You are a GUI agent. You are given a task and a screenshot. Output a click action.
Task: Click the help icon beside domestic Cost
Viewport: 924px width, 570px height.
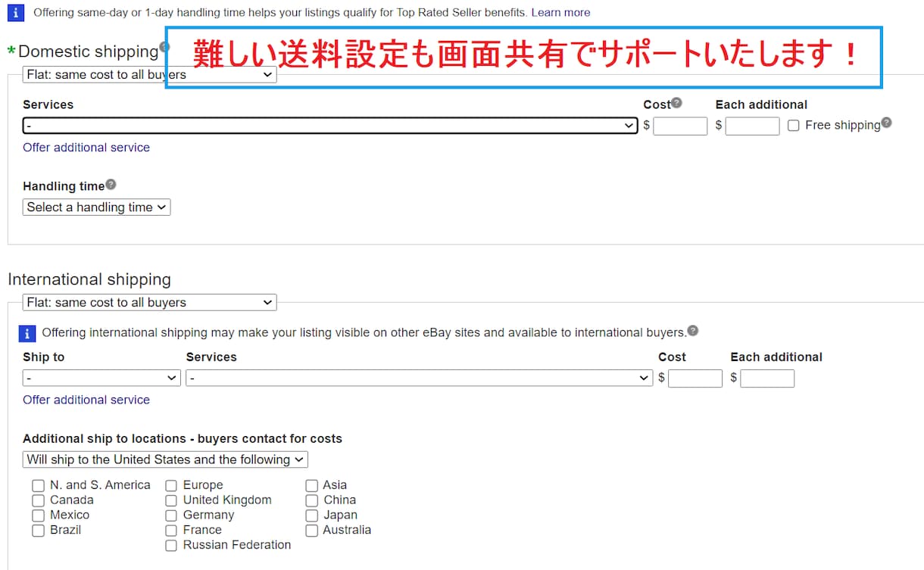(x=676, y=102)
